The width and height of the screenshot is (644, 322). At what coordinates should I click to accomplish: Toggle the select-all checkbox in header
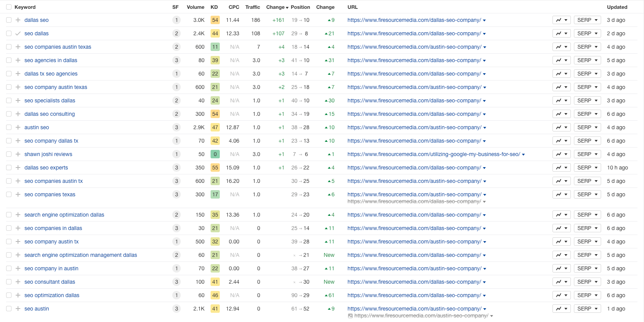[9, 7]
